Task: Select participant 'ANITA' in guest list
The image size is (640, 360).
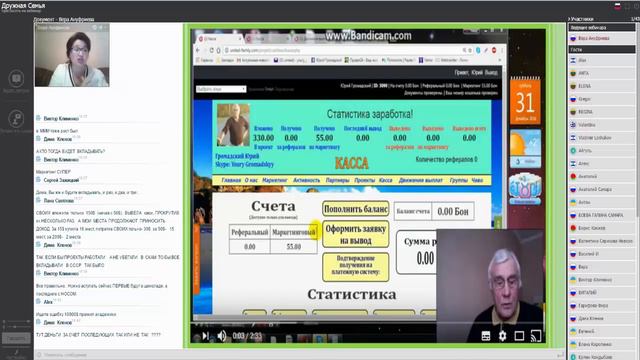Action: (602, 73)
